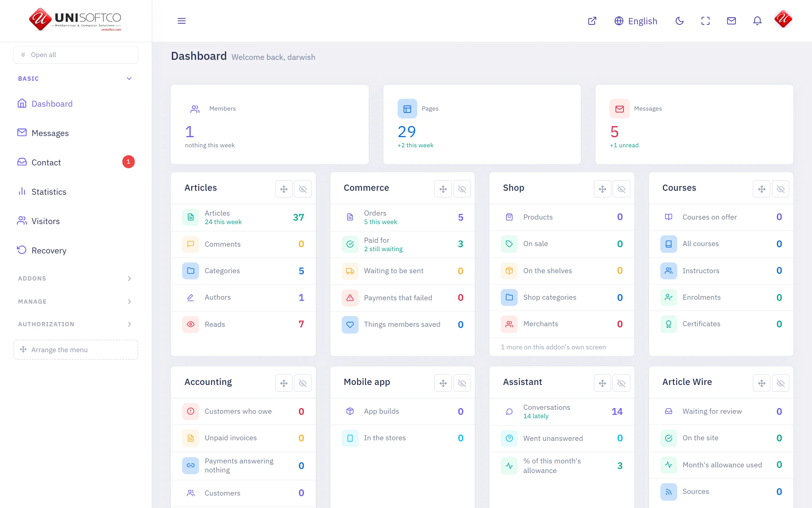Open the mail envelope icon in the header

731,21
